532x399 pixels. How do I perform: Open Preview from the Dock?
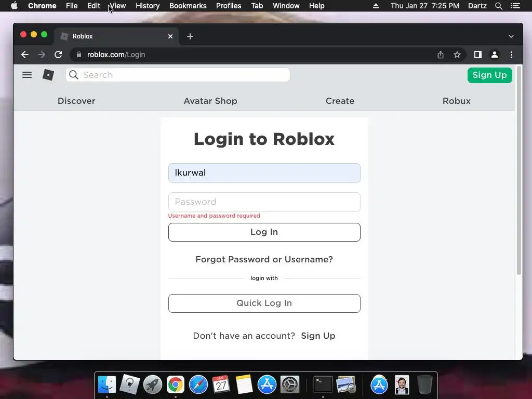point(345,385)
